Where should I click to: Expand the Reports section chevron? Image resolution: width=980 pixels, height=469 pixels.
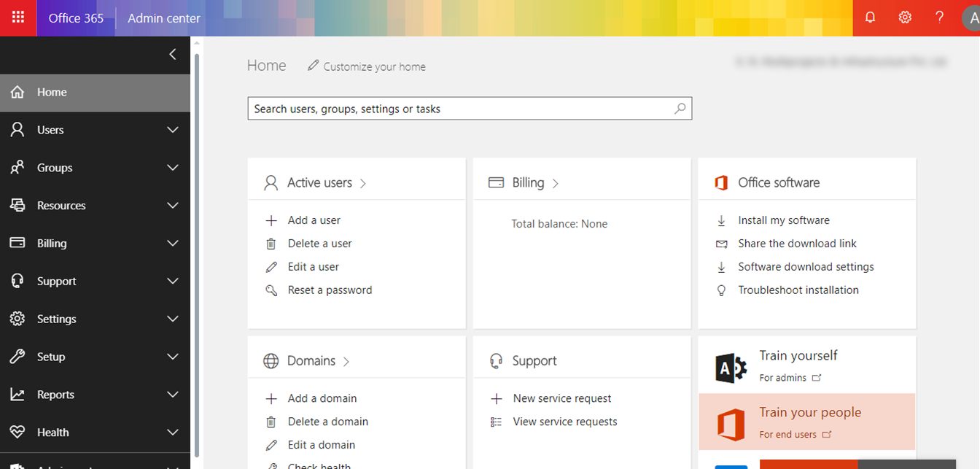173,395
